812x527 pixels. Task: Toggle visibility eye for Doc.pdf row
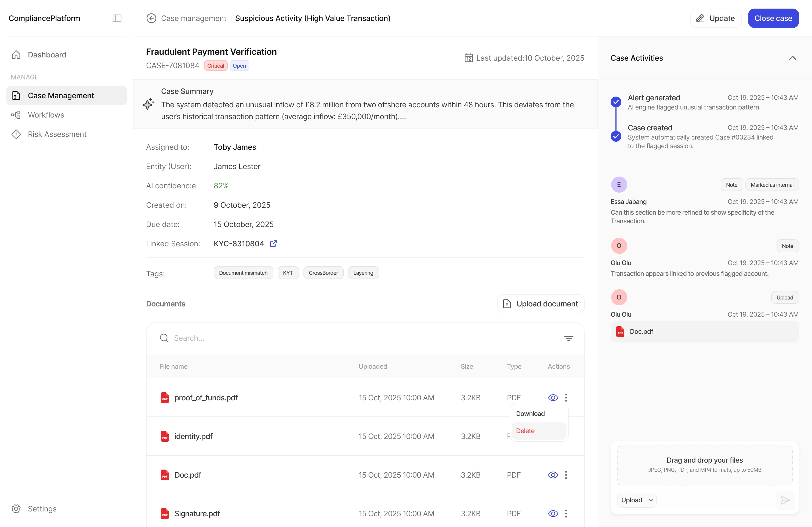[553, 474]
